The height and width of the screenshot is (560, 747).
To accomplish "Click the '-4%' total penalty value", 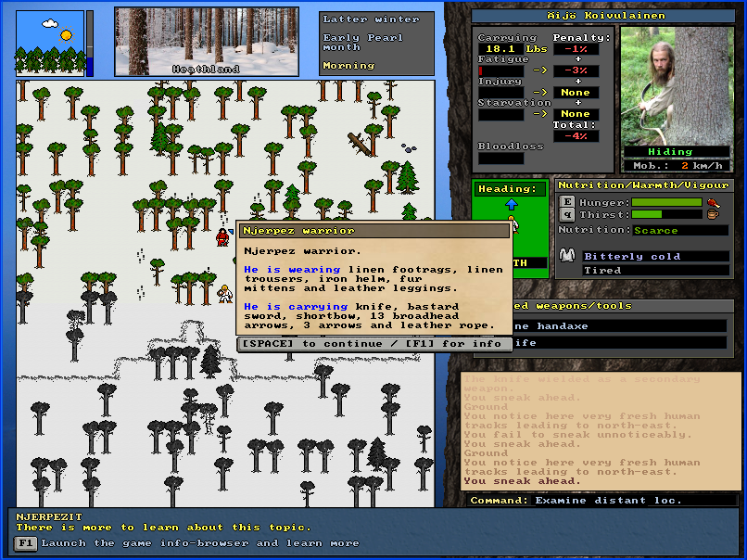I will point(576,136).
